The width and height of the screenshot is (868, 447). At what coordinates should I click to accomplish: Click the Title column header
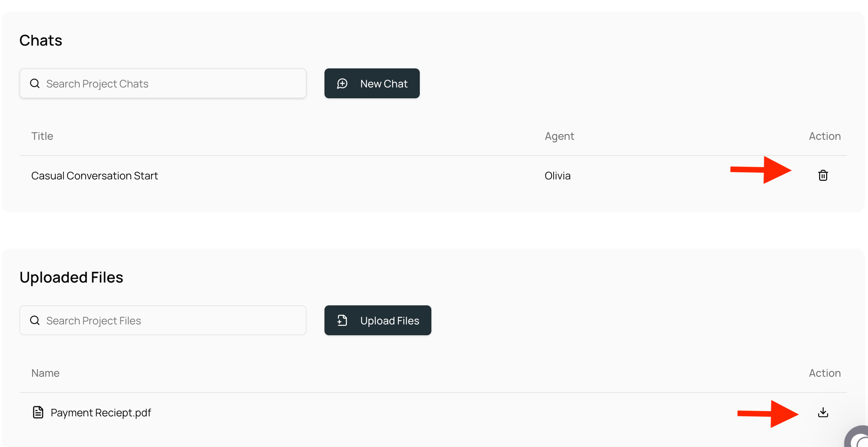click(42, 136)
